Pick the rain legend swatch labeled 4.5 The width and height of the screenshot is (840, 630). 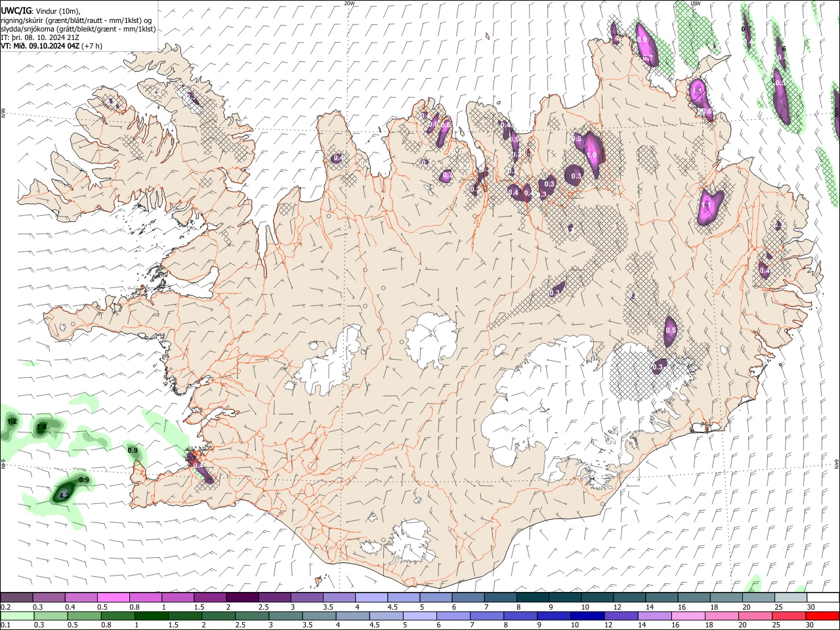[x=387, y=616]
